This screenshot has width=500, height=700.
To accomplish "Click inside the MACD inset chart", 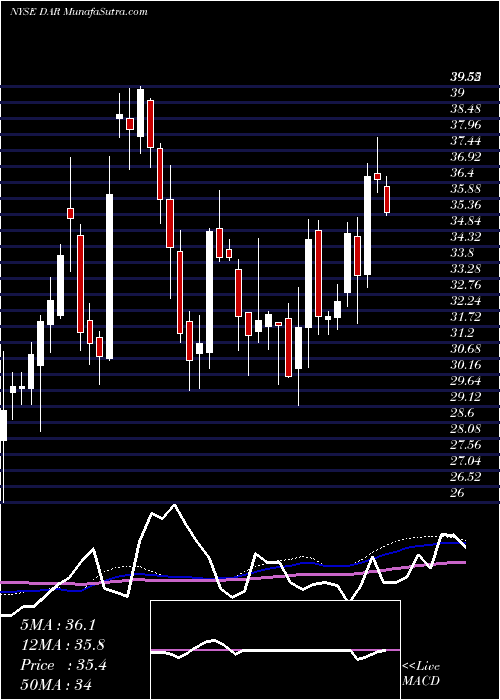I will (x=275, y=650).
